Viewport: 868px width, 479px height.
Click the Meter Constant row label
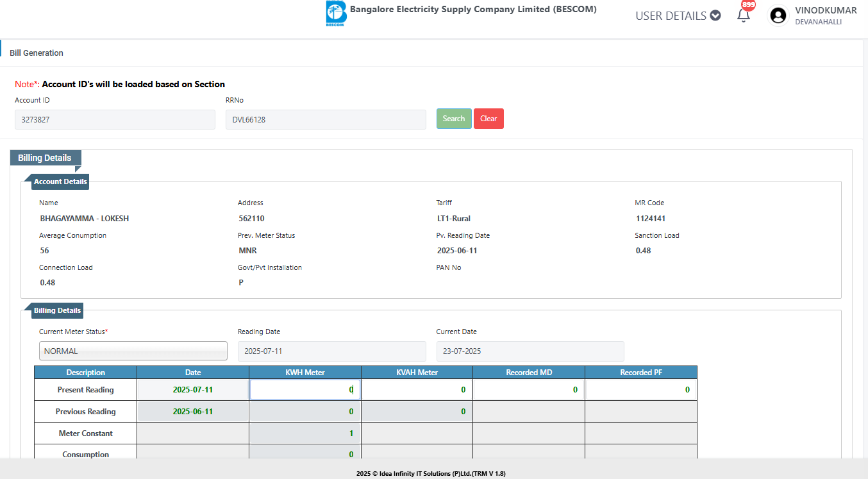click(85, 433)
